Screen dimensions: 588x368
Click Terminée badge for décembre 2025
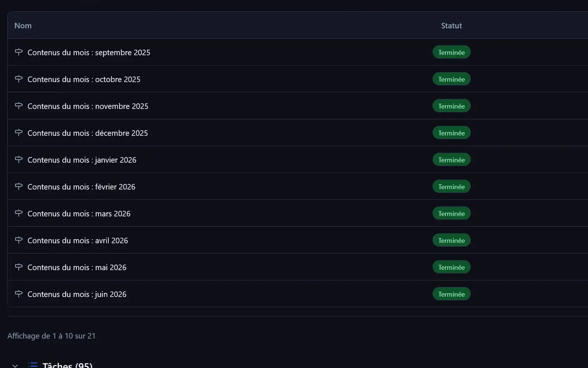(x=451, y=133)
